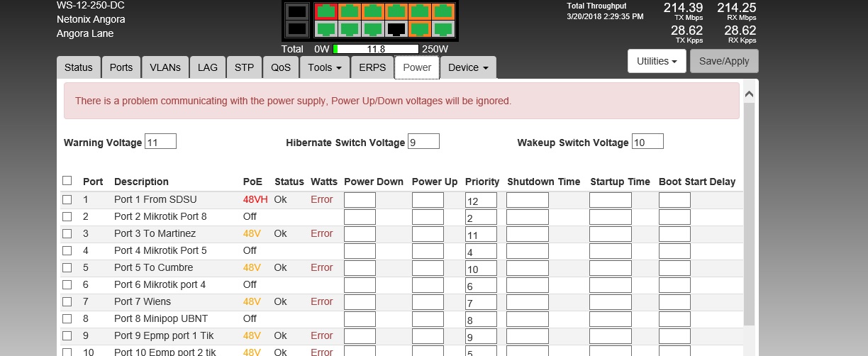Open the Status tab
The image size is (868, 356).
78,67
